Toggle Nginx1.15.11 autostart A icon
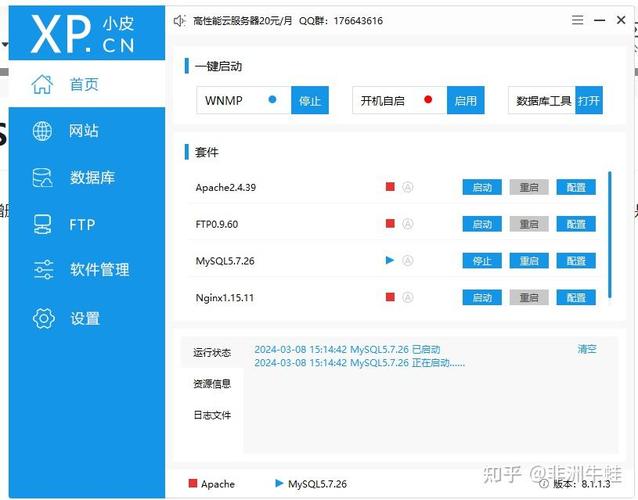638x500 pixels. click(408, 297)
